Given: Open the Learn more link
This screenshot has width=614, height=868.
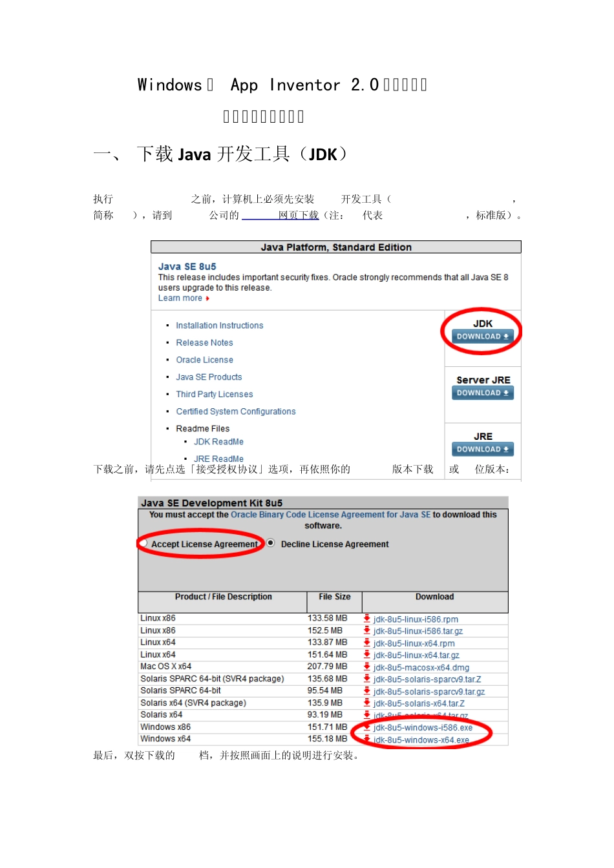Looking at the screenshot, I should [180, 298].
